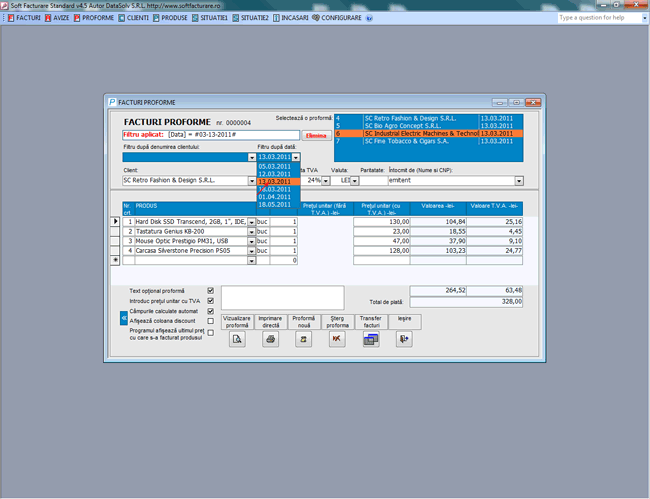Screen dimensions: 650x499
Task: Open the SITUATII1 menu
Action: 210,18
